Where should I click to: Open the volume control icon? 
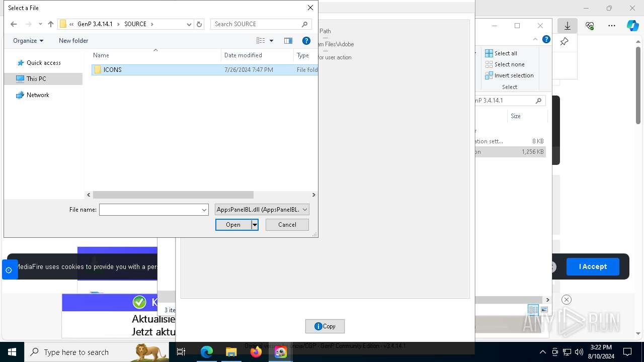(579, 352)
